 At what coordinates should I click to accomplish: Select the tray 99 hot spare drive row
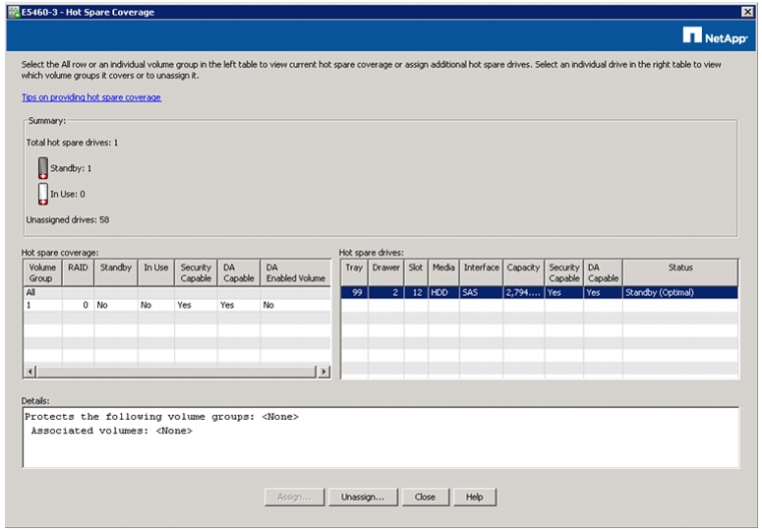(540, 292)
